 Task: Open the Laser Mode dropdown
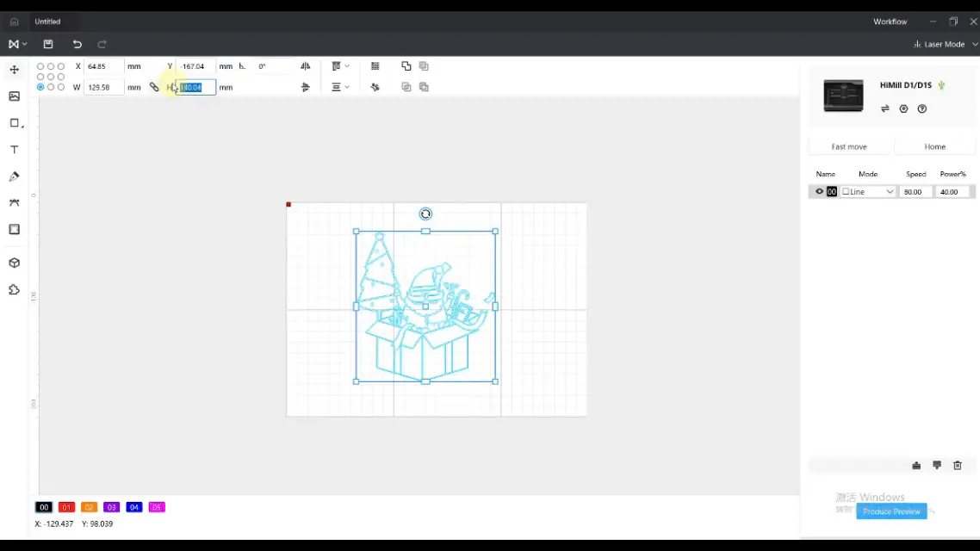tap(945, 44)
